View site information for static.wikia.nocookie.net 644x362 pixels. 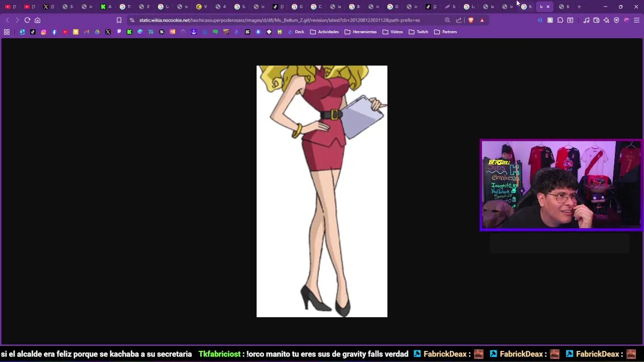132,20
